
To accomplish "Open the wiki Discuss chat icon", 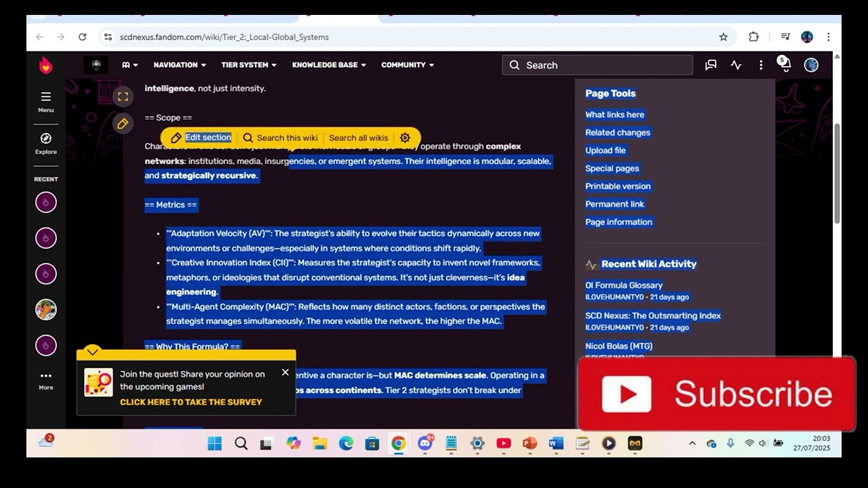I will coord(711,65).
